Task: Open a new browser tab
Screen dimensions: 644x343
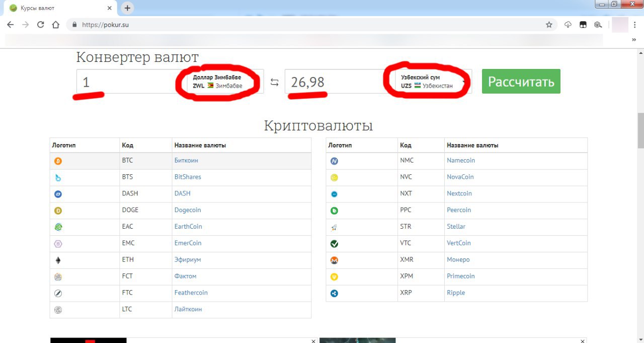Action: 127,8
